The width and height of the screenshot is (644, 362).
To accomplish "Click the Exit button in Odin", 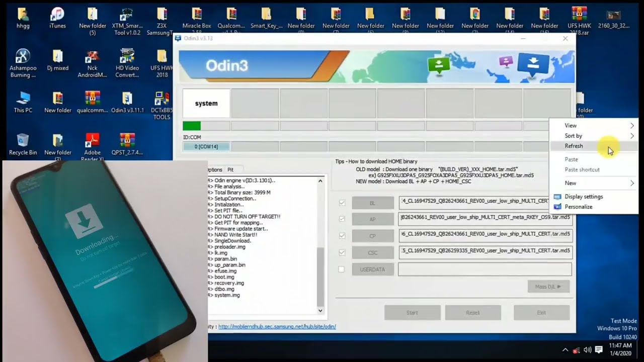I will [x=541, y=313].
